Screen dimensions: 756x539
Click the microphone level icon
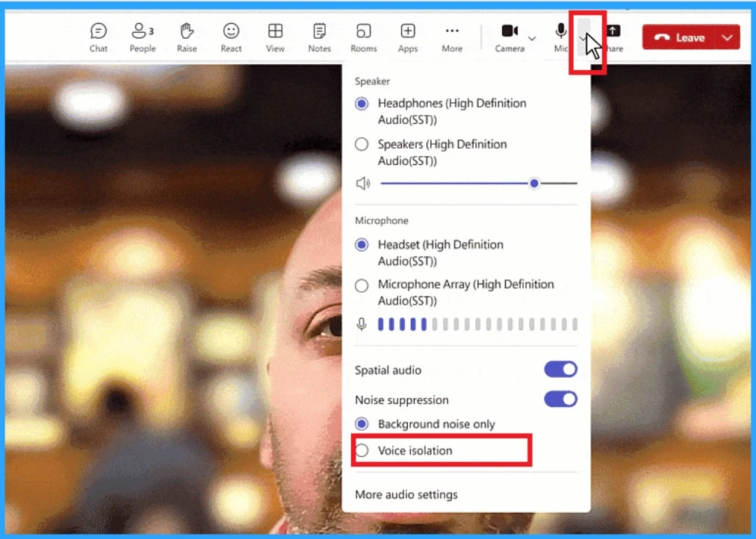point(362,324)
